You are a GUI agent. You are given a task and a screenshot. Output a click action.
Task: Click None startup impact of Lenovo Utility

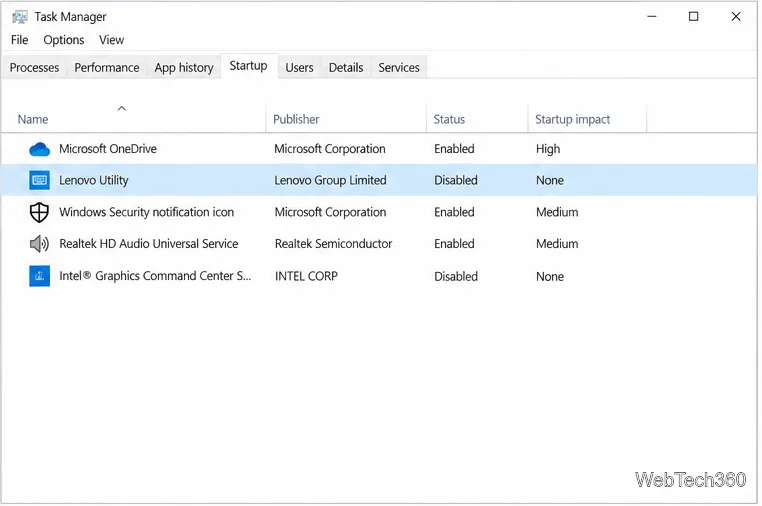[x=550, y=180]
